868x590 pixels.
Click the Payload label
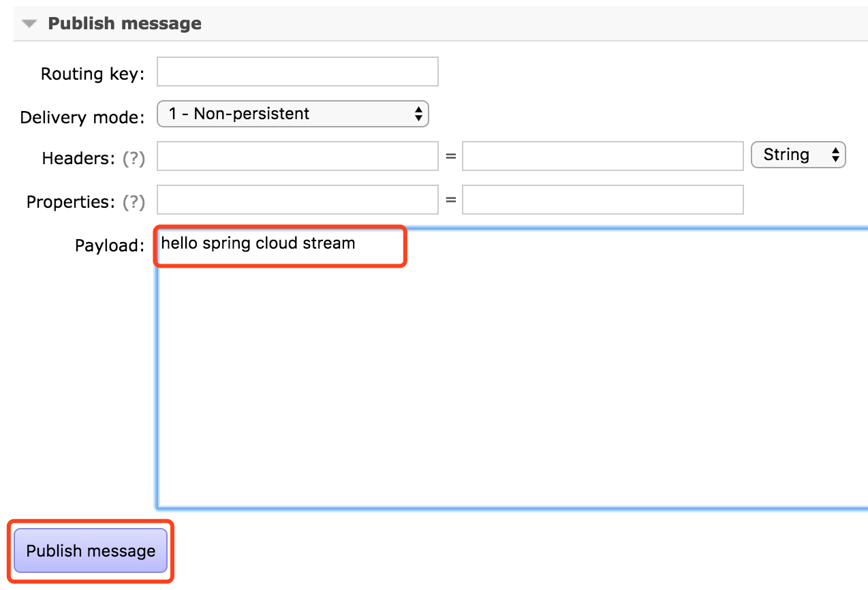coord(110,245)
